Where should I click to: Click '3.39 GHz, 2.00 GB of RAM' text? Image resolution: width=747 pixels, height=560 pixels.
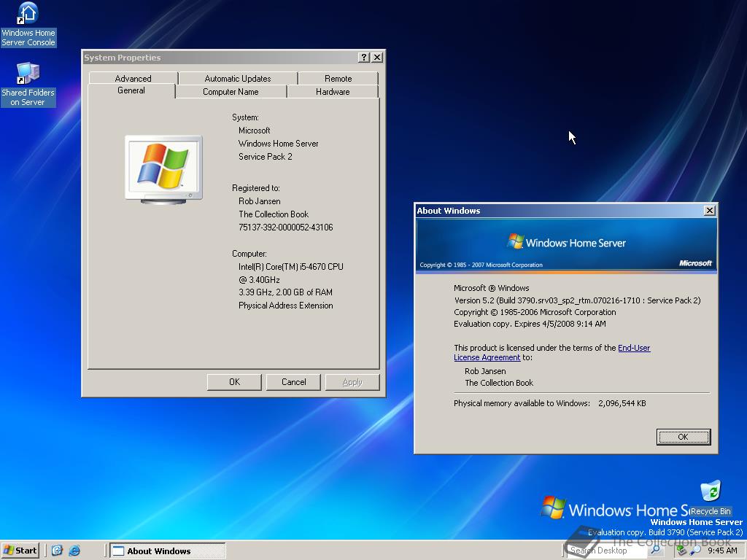point(285,292)
